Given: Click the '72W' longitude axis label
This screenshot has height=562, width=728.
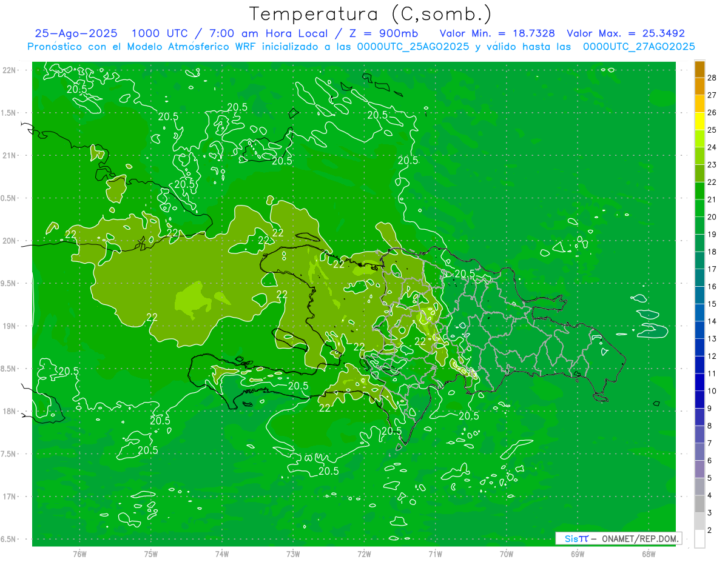Looking at the screenshot, I should [364, 554].
